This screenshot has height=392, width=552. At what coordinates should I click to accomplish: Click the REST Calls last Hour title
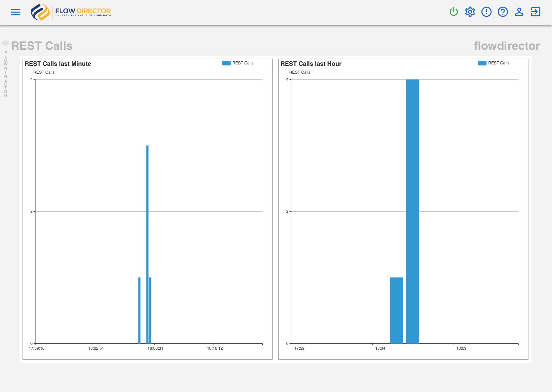[x=311, y=64]
